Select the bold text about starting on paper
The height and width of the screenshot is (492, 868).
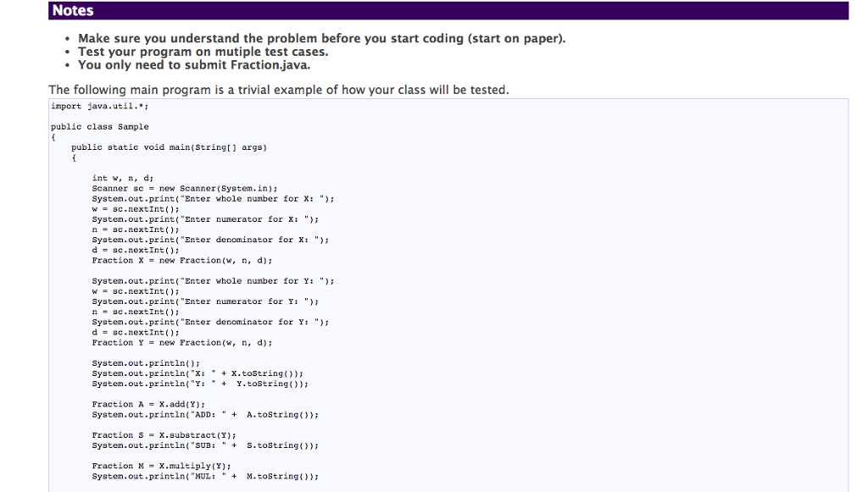pos(322,38)
